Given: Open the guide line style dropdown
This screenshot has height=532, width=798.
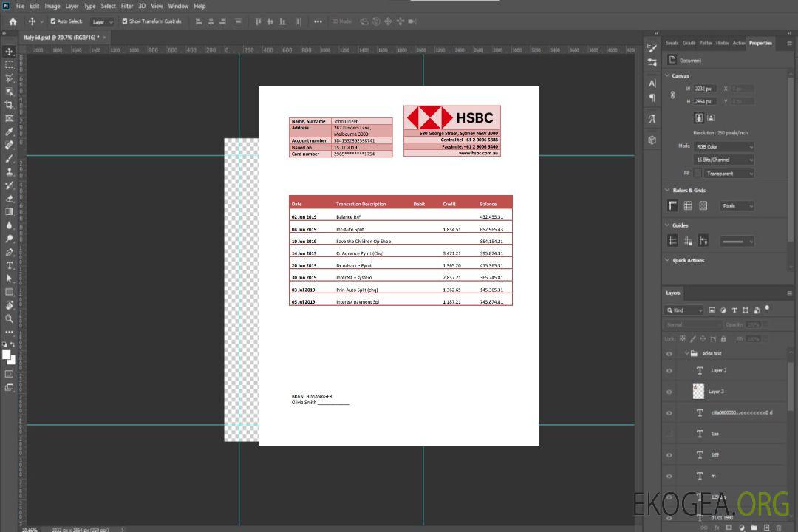Looking at the screenshot, I should click(737, 242).
